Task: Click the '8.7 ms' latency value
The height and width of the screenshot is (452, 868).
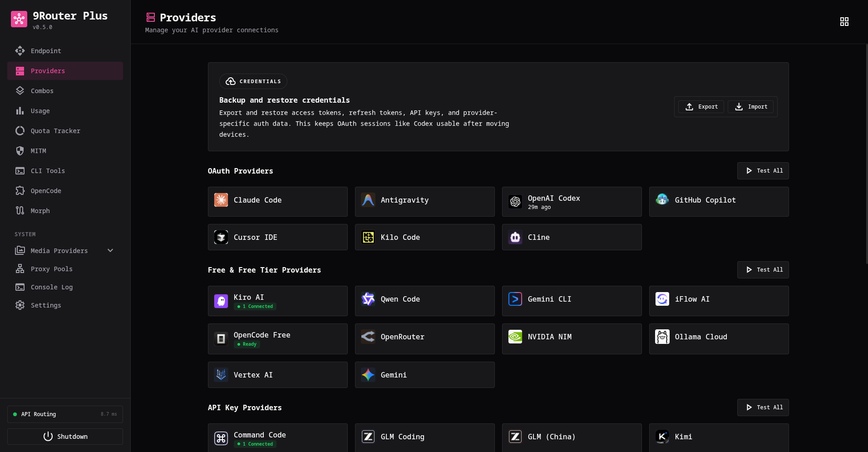Action: [109, 414]
